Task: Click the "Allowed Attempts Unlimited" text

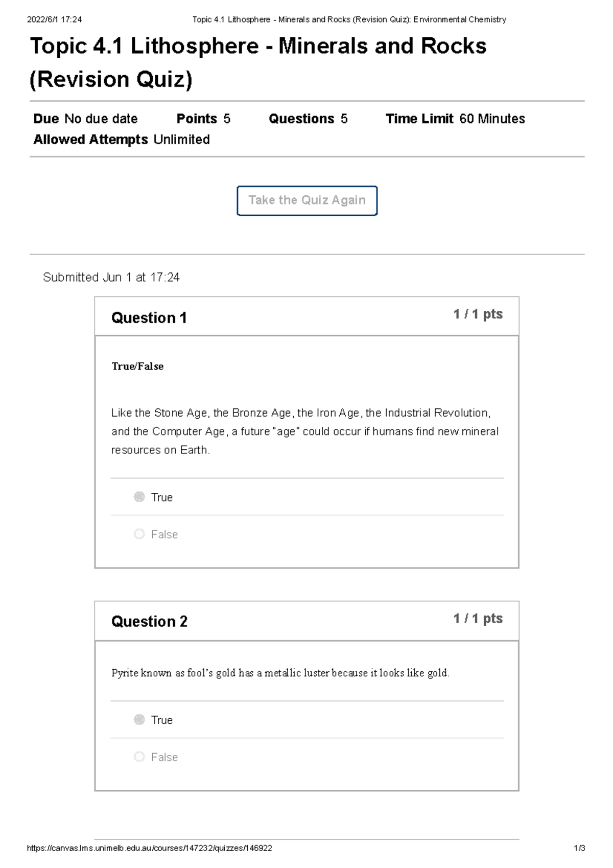Action: click(x=122, y=140)
